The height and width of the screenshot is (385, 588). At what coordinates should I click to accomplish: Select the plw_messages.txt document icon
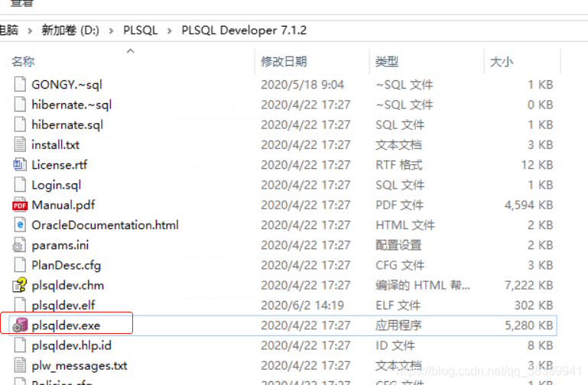coord(20,365)
